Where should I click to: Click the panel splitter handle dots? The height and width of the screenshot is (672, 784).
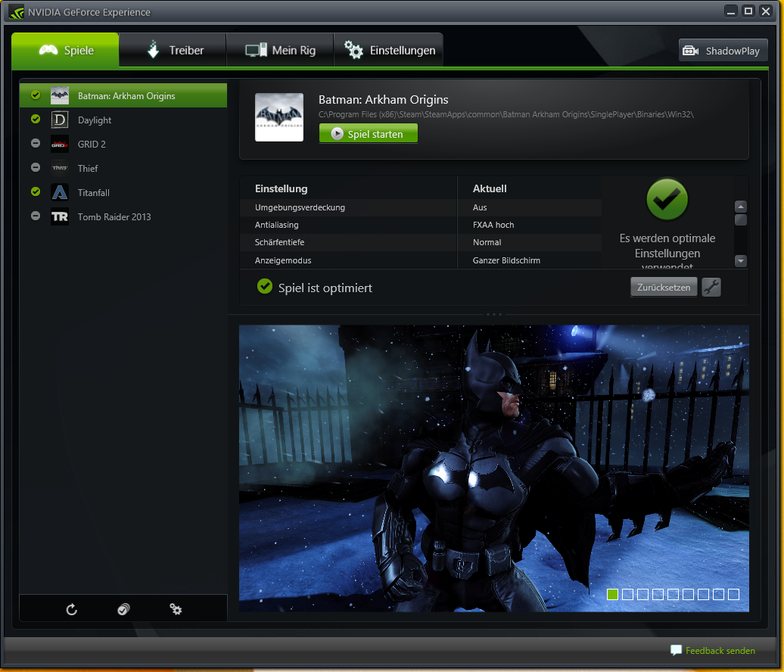[494, 314]
